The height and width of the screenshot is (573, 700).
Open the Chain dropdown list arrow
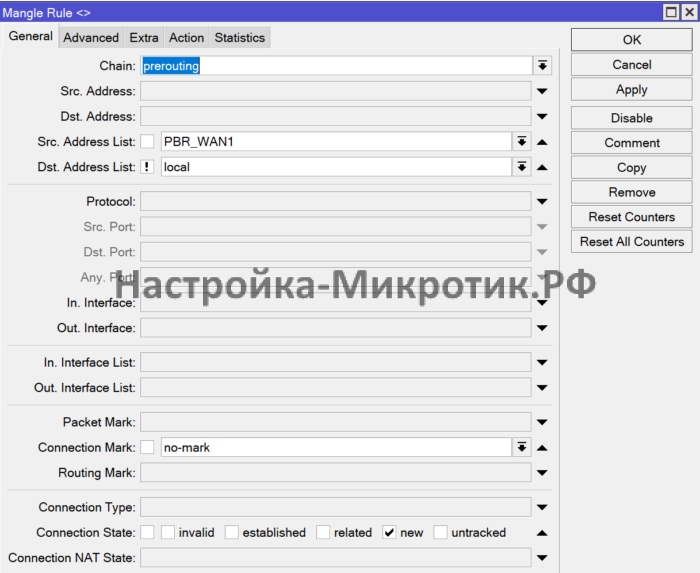tap(542, 65)
